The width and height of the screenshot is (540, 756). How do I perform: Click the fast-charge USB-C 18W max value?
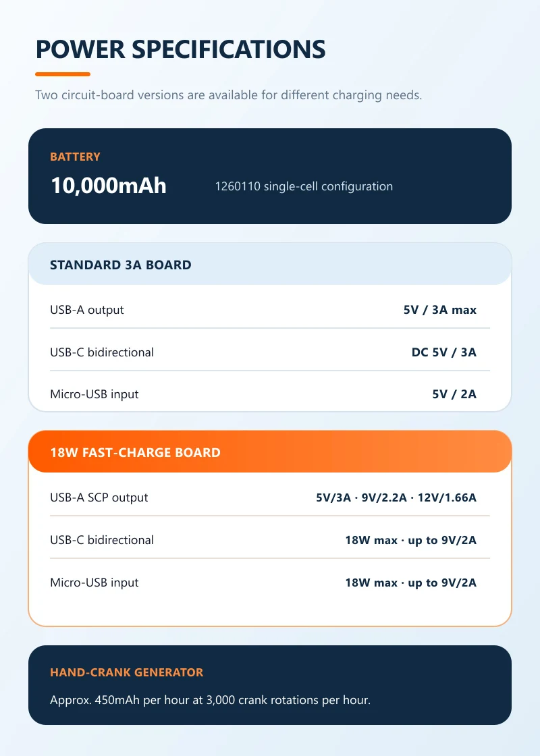click(x=411, y=540)
